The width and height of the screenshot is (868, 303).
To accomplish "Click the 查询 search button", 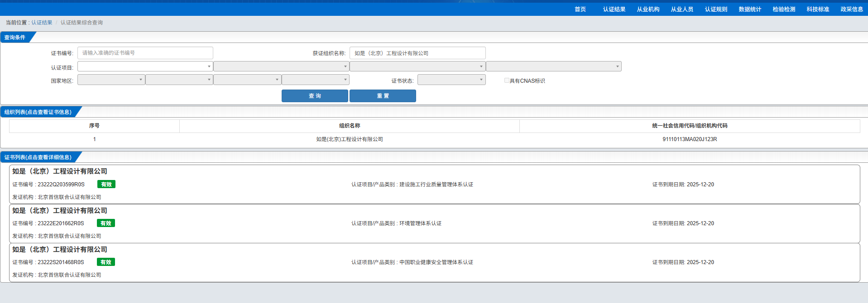I will pos(315,96).
